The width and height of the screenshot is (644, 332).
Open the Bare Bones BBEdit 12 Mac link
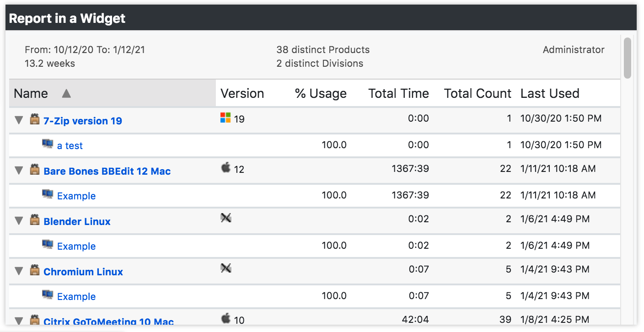click(107, 171)
